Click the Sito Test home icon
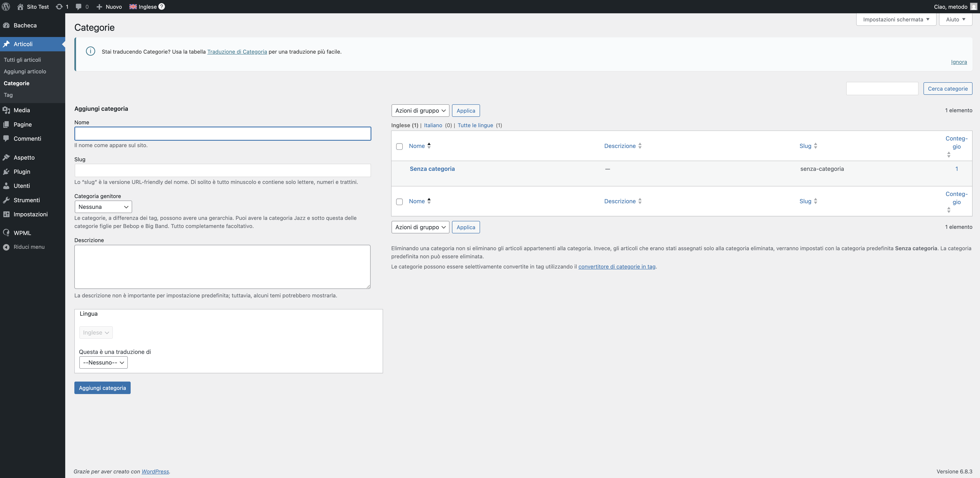980x478 pixels. (x=20, y=6)
